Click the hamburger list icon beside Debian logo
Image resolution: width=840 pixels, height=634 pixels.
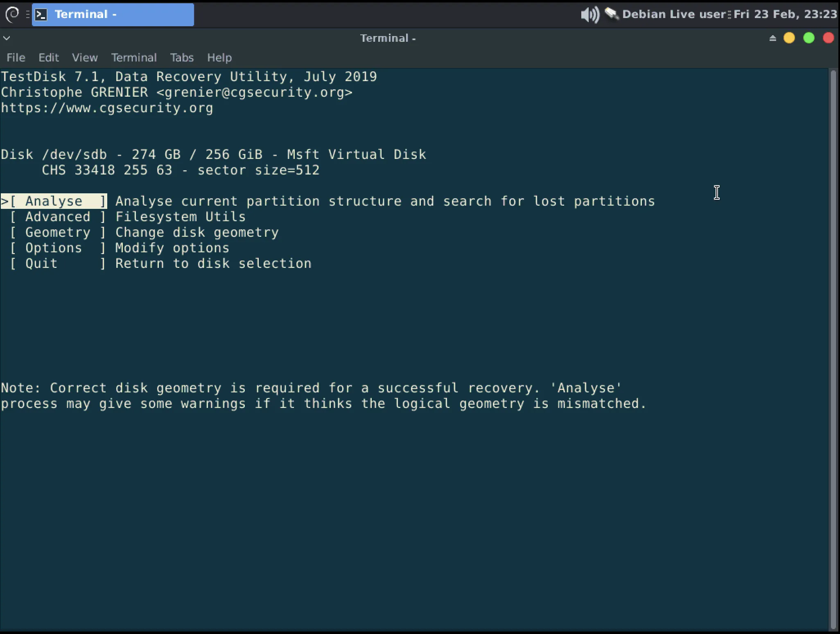pos(27,14)
